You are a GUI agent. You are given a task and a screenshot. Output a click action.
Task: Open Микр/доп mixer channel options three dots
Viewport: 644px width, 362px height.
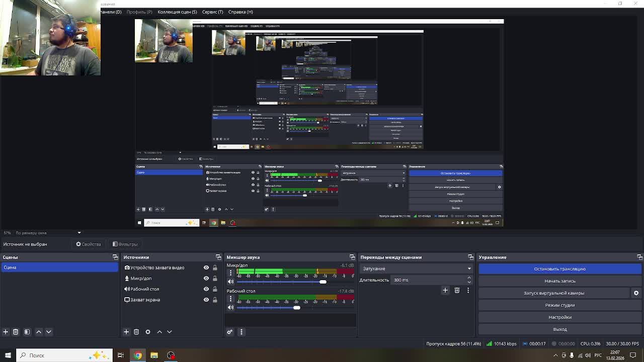(x=231, y=273)
